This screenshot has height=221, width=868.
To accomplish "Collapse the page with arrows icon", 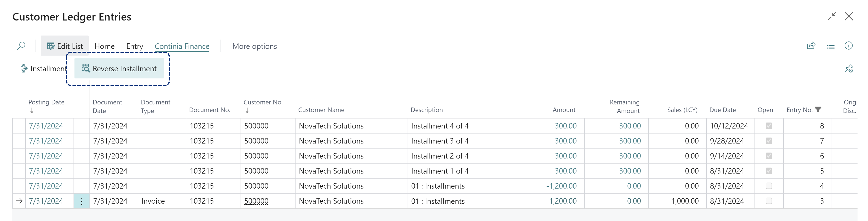I will (x=832, y=16).
